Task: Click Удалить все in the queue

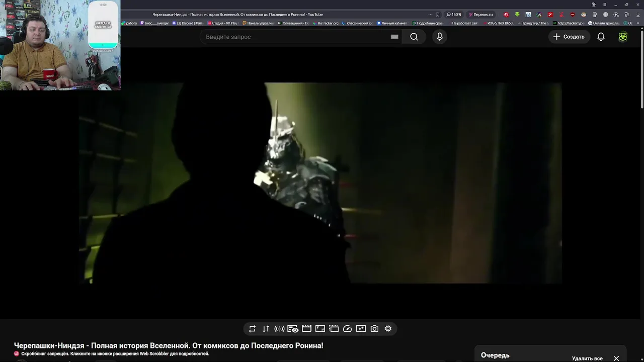Action: click(x=587, y=358)
